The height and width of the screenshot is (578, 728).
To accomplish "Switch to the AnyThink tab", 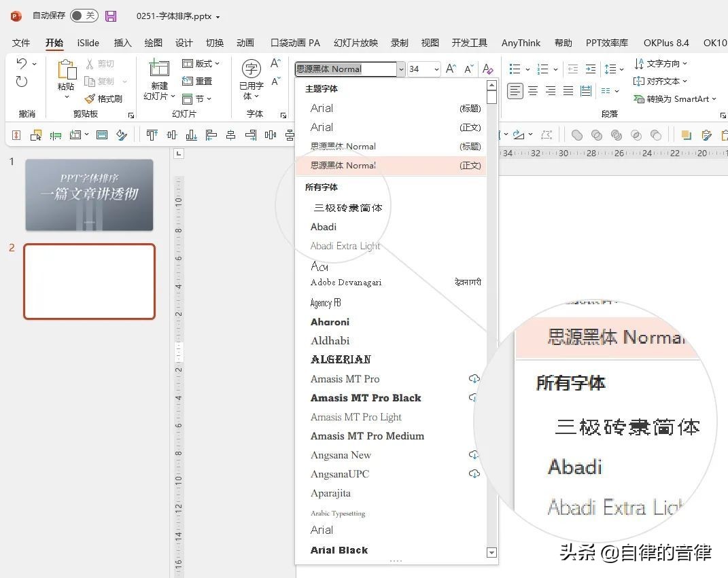I will pos(521,43).
